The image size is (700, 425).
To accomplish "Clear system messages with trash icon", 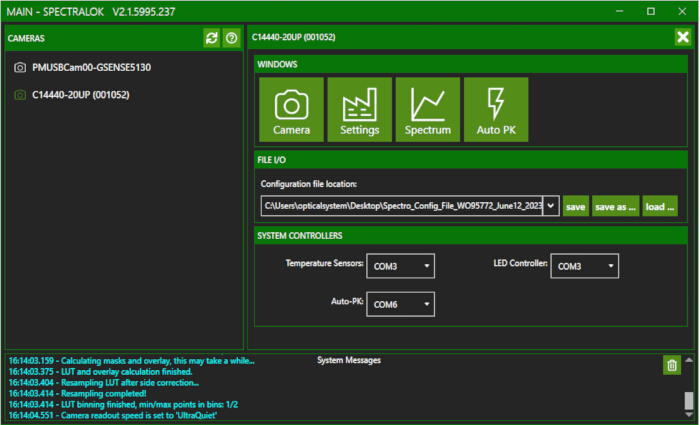I will [x=672, y=365].
